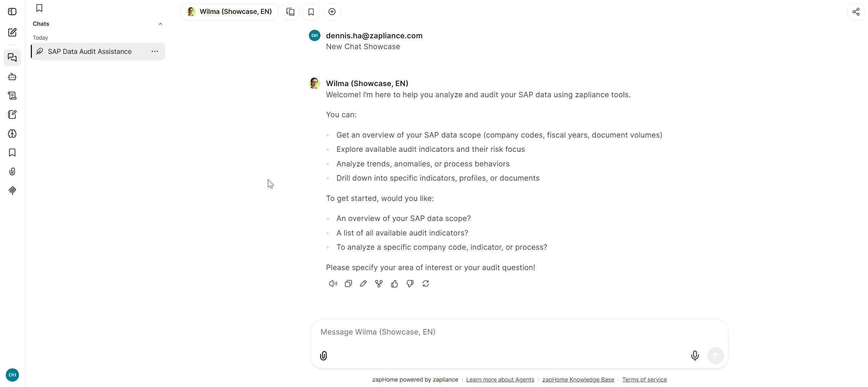868x387 pixels.
Task: Click 'dennis.ha@zapliance.com' sender name
Action: [374, 36]
